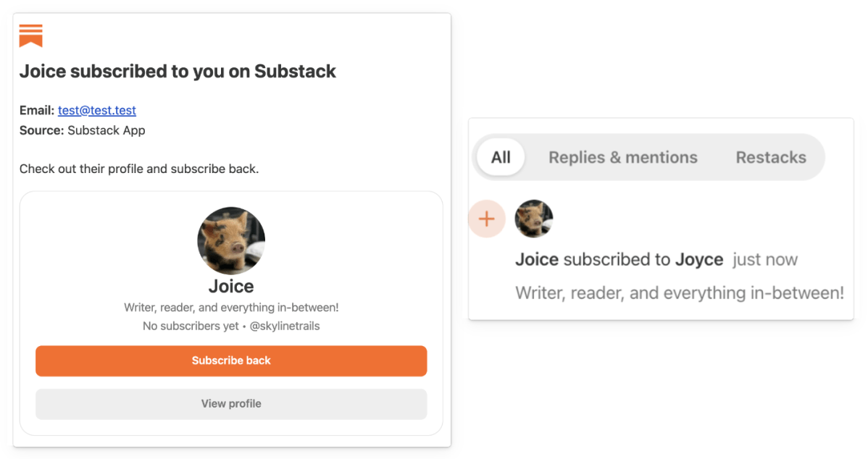Click the orange plus icon beside notification

(487, 219)
